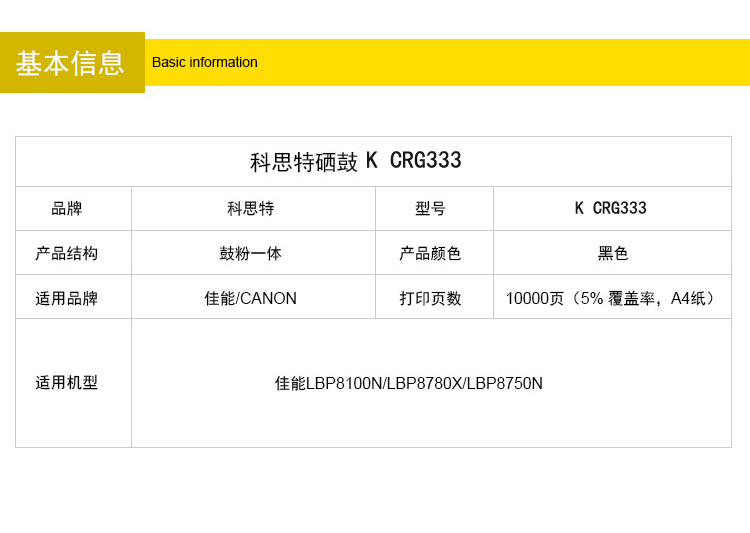Click the 基本信息 section heading
The height and width of the screenshot is (533, 750).
pos(70,62)
